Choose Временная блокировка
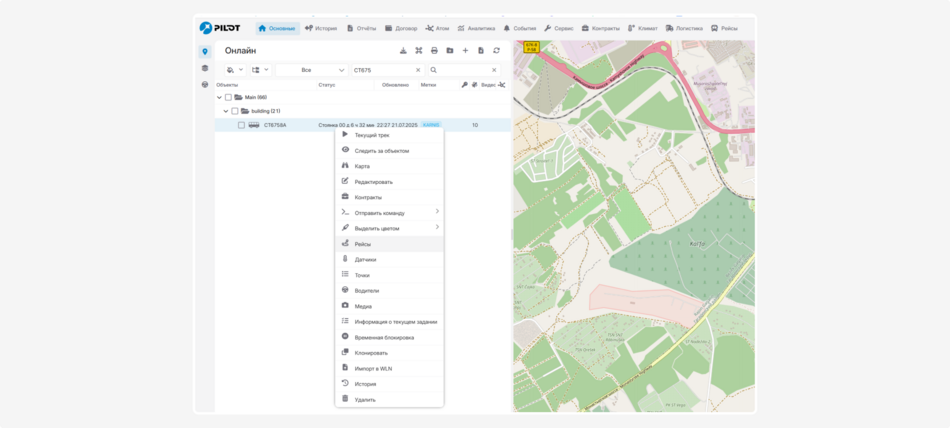Viewport: 950px width, 428px height. tap(390, 337)
